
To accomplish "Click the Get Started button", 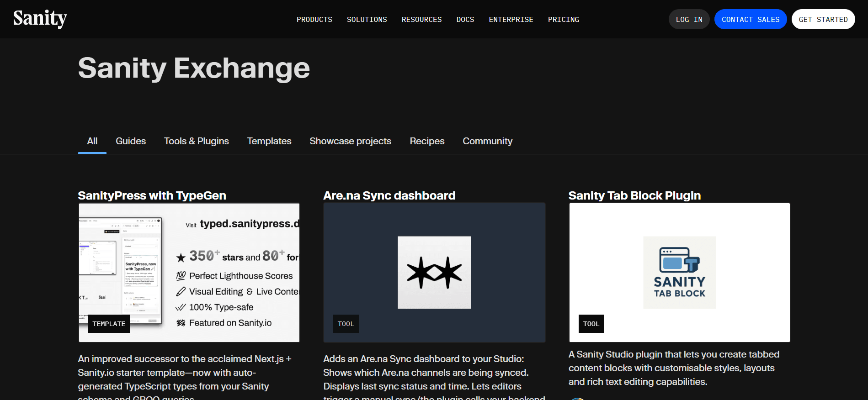I will pyautogui.click(x=823, y=20).
